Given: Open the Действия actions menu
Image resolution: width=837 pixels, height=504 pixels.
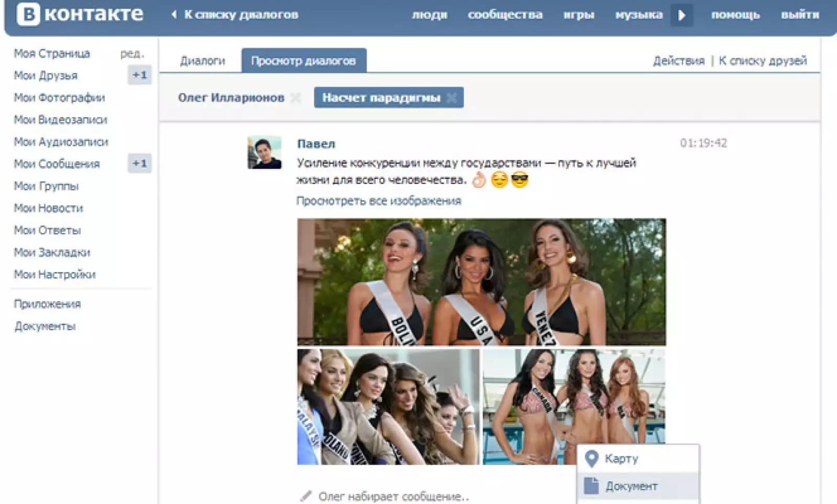Looking at the screenshot, I should click(x=678, y=61).
